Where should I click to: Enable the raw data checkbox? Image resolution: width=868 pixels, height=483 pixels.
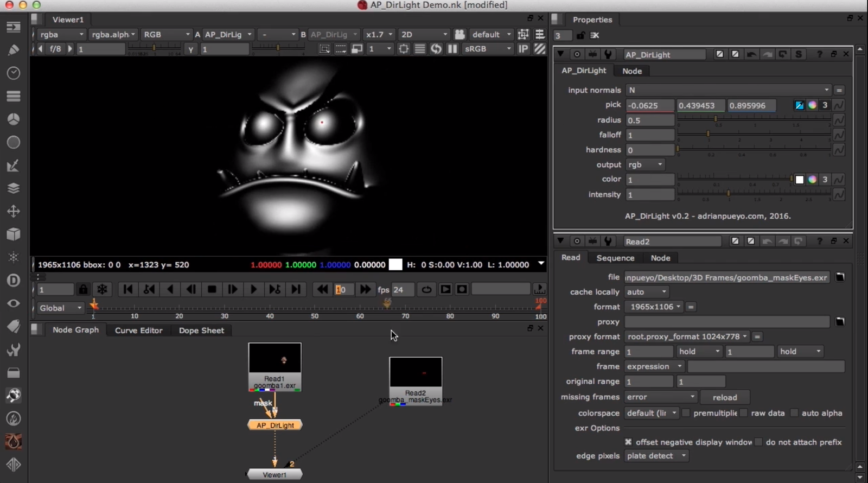(744, 413)
